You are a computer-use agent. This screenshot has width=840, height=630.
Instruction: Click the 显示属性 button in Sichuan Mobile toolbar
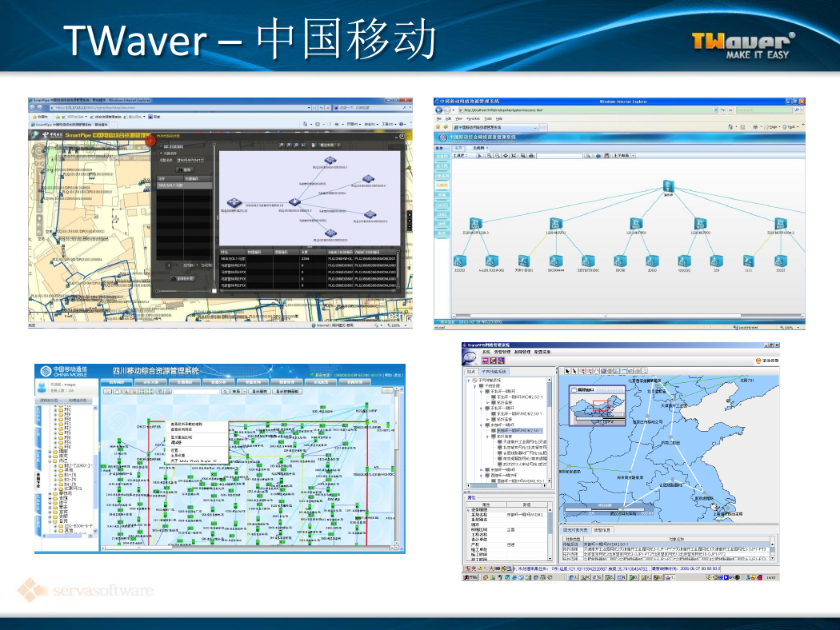259,391
